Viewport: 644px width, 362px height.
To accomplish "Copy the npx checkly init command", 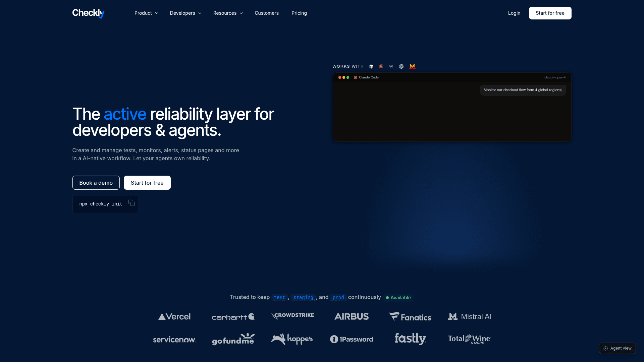I will pos(131,203).
